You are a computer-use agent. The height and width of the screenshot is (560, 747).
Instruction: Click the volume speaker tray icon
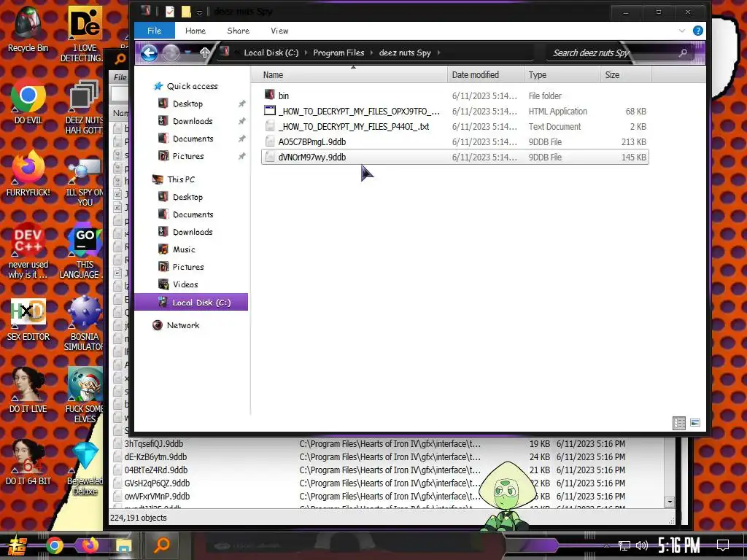pos(642,545)
